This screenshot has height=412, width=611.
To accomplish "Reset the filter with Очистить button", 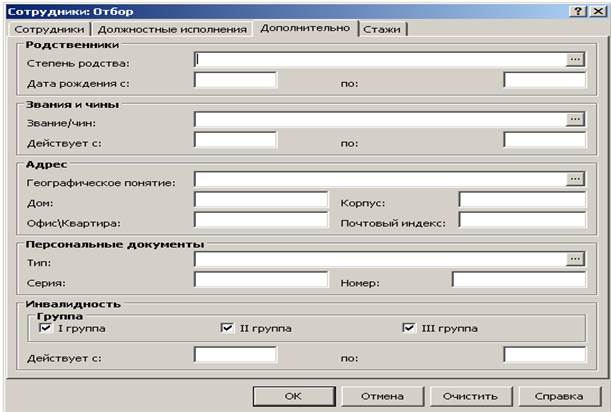I will point(471,396).
